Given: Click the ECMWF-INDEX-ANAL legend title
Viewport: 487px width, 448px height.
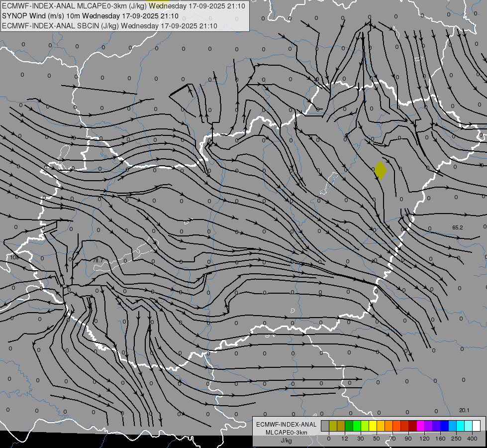Looking at the screenshot, I should coord(286,425).
